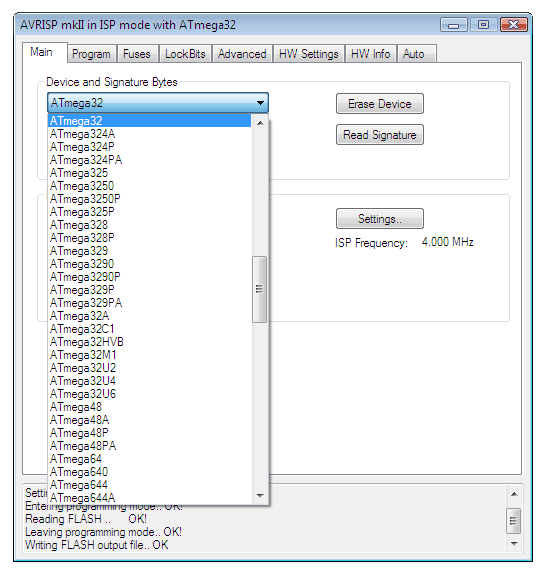
Task: Choose ATmega329PA device
Action: pyautogui.click(x=149, y=303)
